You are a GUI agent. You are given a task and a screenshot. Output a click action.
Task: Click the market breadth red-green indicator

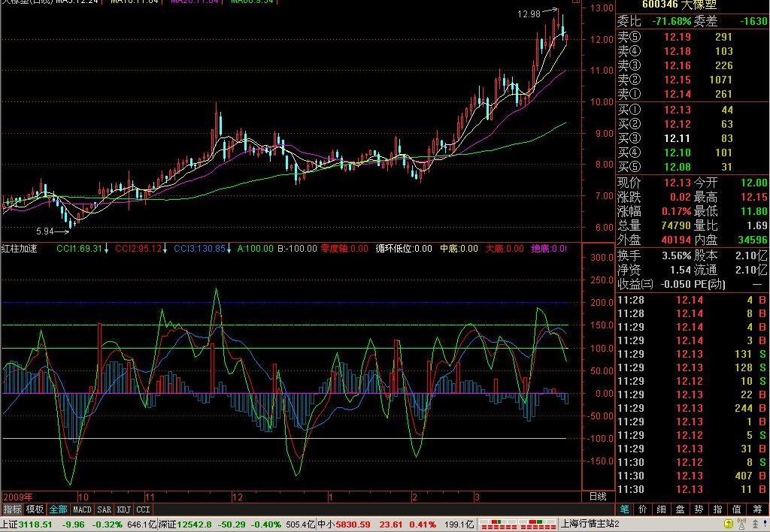coord(517,524)
